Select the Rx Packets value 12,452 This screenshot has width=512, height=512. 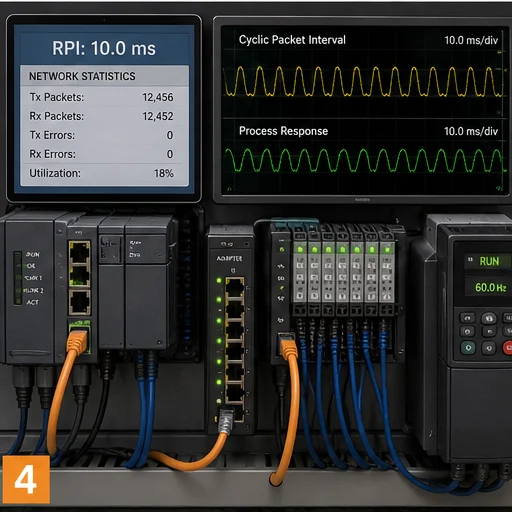(158, 116)
